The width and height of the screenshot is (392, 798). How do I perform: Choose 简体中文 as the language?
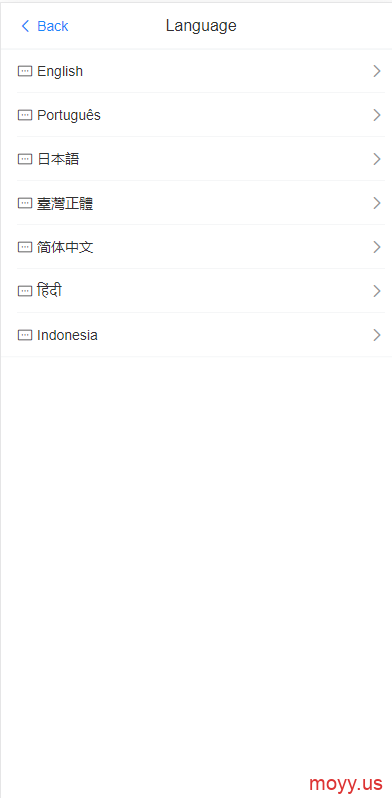[196, 247]
